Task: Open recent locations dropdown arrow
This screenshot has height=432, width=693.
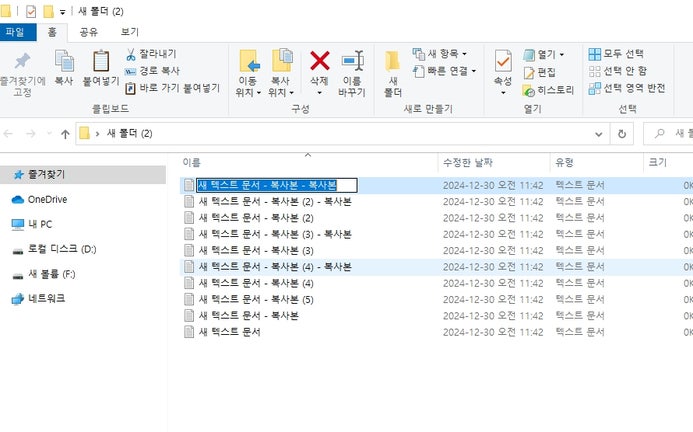Action: point(49,134)
